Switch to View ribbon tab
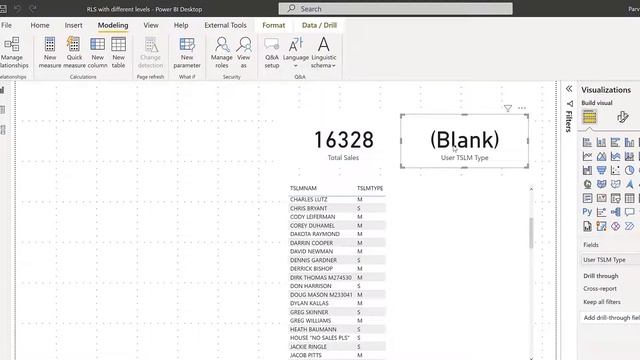 [151, 25]
